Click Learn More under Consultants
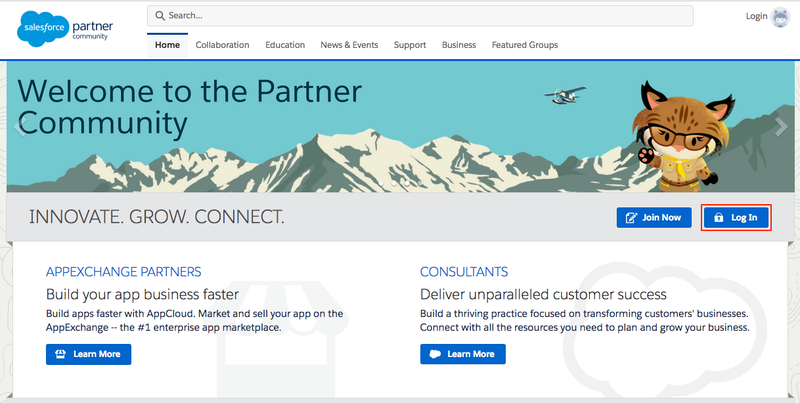Screen dimensions: 800x403 pyautogui.click(x=463, y=354)
